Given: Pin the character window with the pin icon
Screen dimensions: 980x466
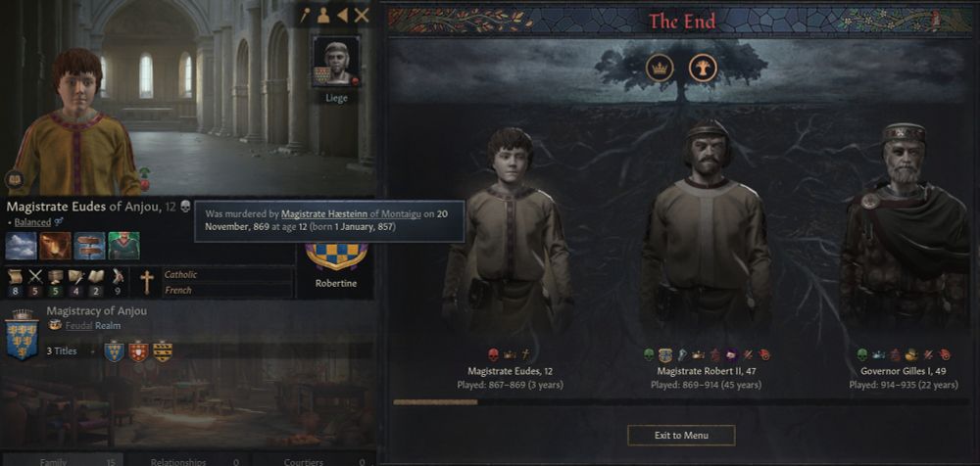Looking at the screenshot, I should 305,16.
